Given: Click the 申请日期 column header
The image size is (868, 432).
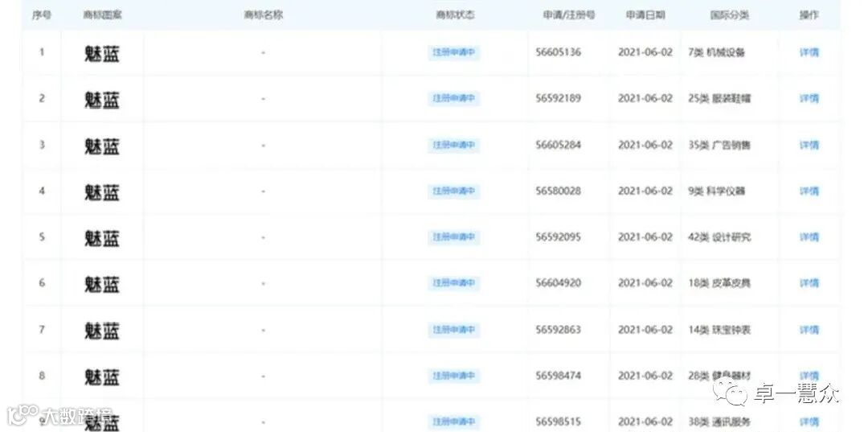Looking at the screenshot, I should click(x=645, y=15).
